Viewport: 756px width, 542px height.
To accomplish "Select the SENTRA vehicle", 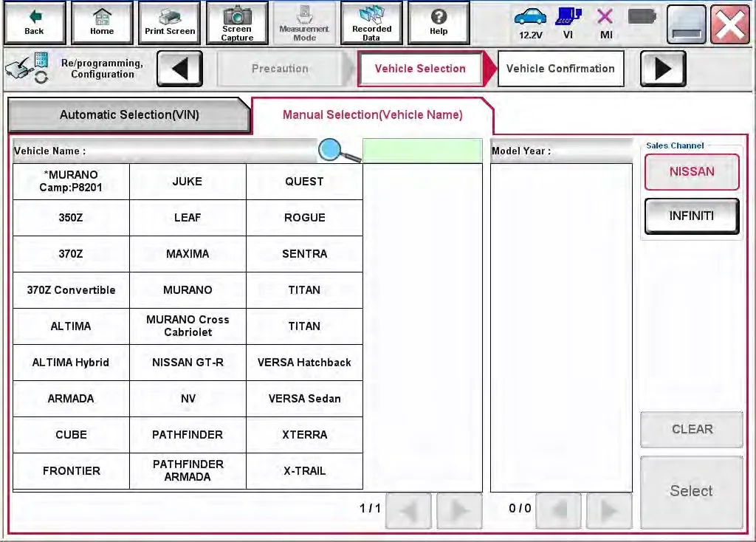I will [x=304, y=253].
